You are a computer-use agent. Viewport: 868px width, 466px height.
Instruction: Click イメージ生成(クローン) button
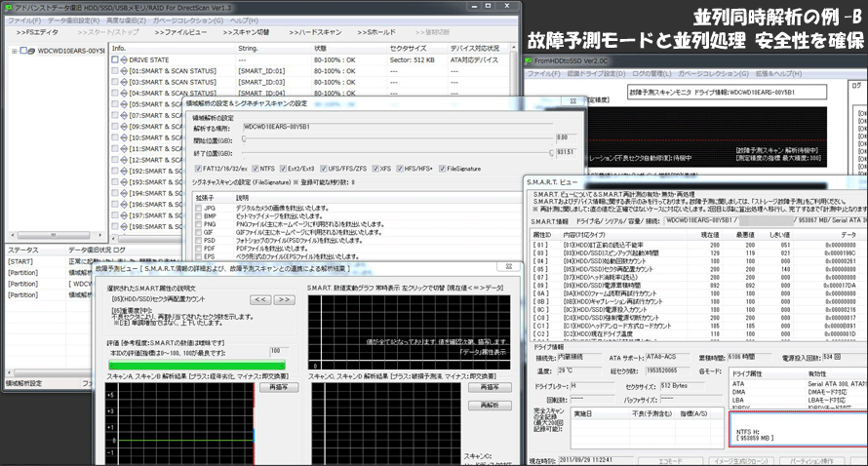740,460
